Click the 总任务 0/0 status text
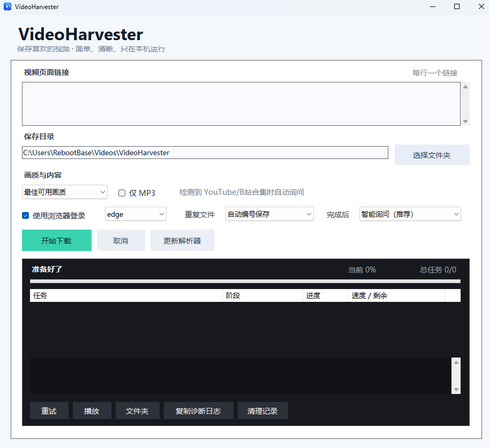This screenshot has width=489, height=448. (438, 270)
